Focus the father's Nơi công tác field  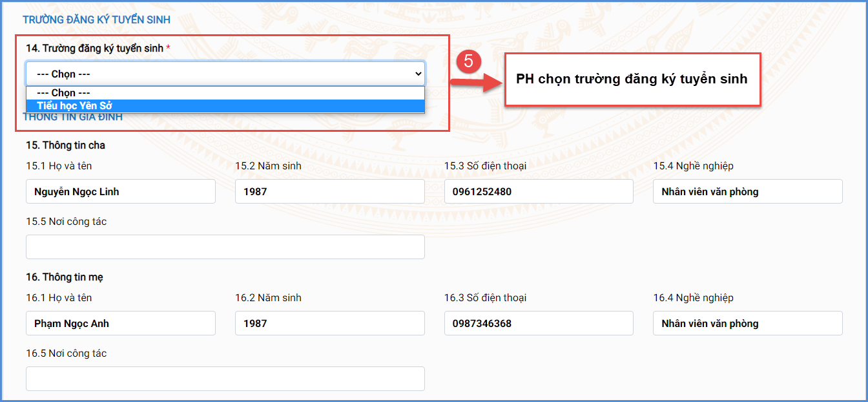coord(225,247)
